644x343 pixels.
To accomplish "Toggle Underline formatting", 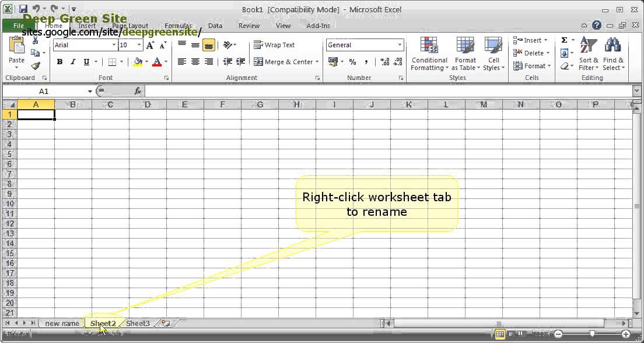I will coord(86,62).
